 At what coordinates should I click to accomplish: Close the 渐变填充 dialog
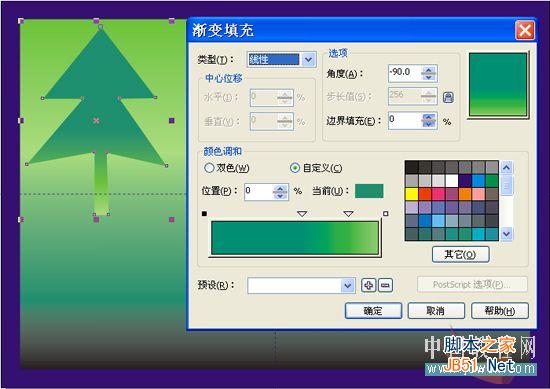point(525,30)
